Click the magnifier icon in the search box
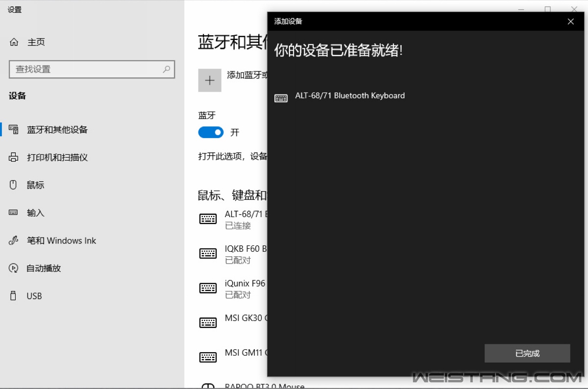Screen dimensions: 588x389 [x=167, y=69]
